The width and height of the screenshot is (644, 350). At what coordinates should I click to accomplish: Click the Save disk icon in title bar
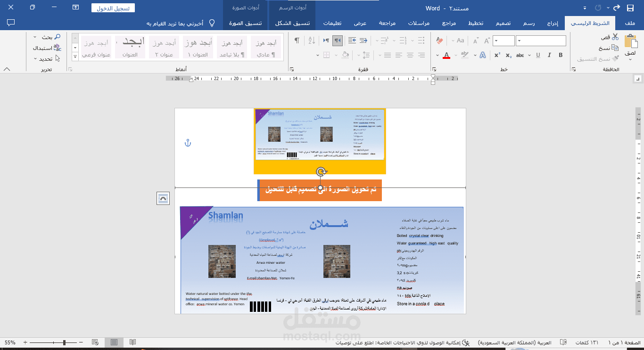coord(630,8)
